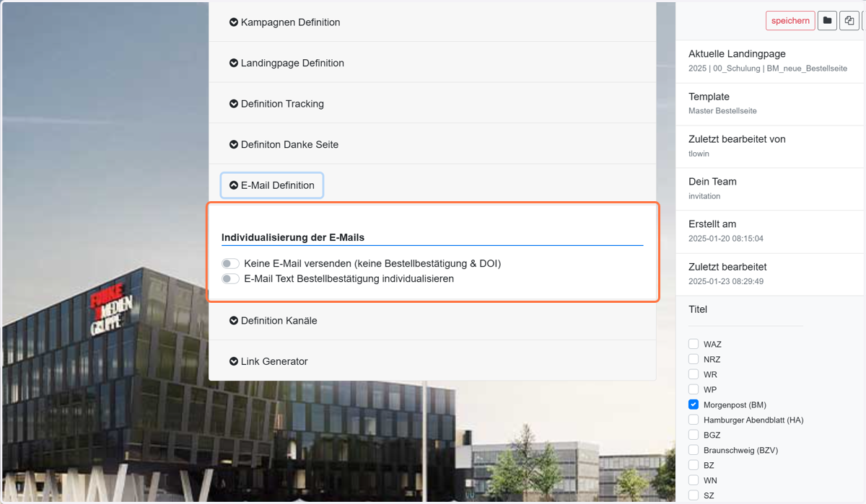
Task: Expand the Definiton Danke Seite section
Action: click(284, 144)
